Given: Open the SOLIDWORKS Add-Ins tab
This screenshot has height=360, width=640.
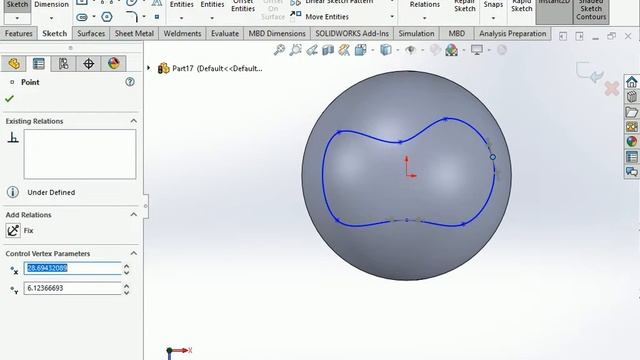Looking at the screenshot, I should [352, 33].
